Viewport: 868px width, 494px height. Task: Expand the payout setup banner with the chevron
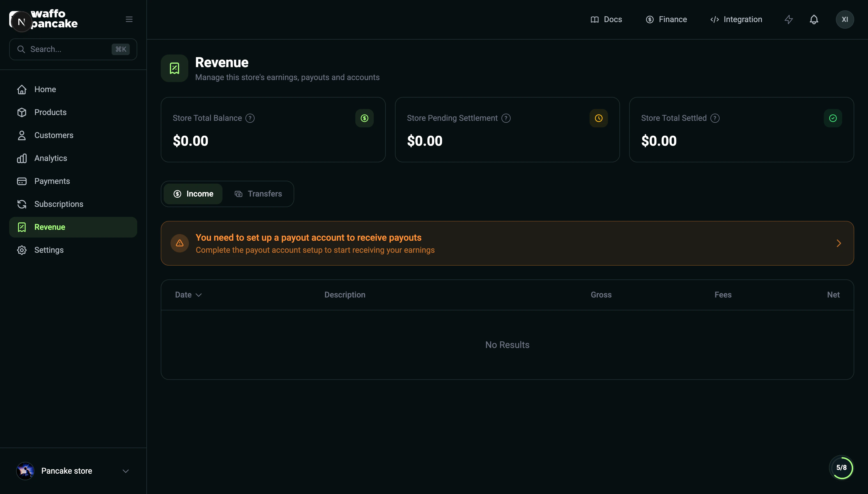(839, 243)
